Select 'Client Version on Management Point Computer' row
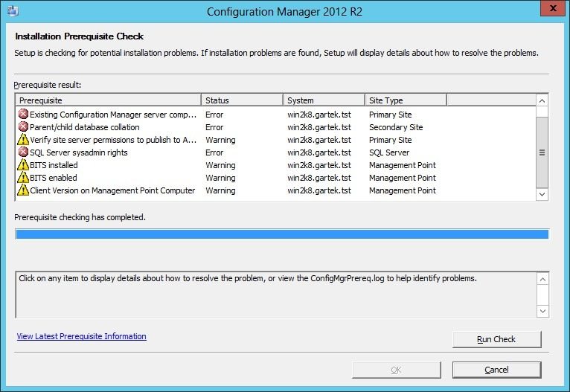Viewport: 570px width, 392px height. click(x=275, y=190)
